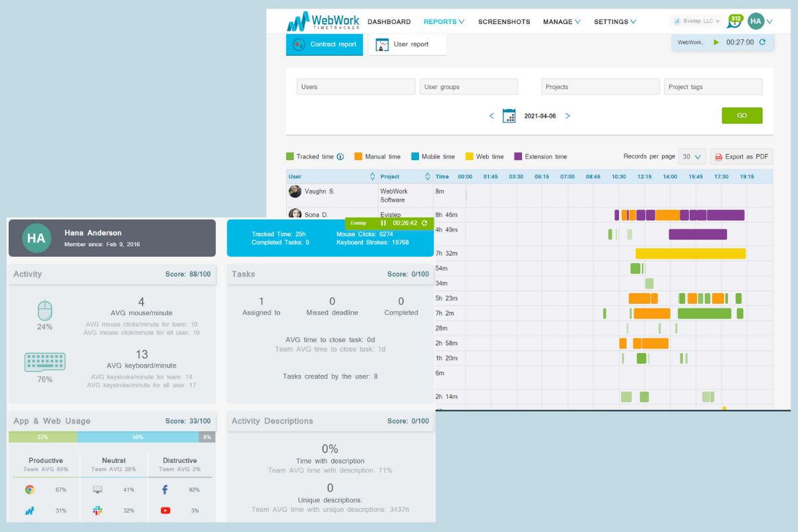Open the calendar icon next to the date
798x532 pixels.
coord(509,115)
